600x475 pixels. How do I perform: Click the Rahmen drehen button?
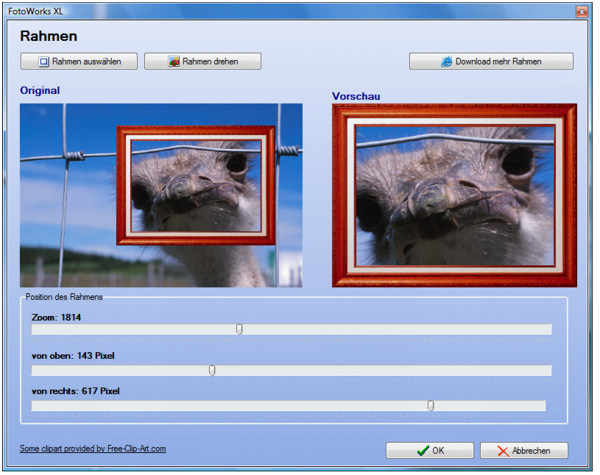(x=203, y=62)
